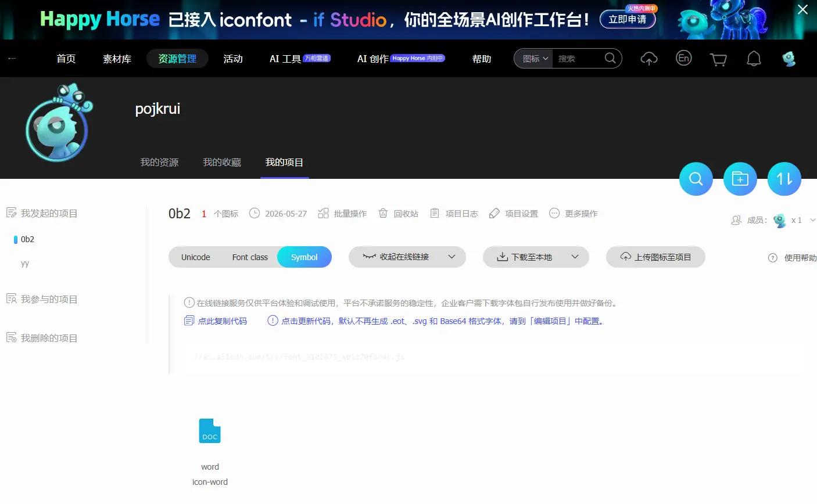Click the 上传图标至项目 button

click(655, 257)
